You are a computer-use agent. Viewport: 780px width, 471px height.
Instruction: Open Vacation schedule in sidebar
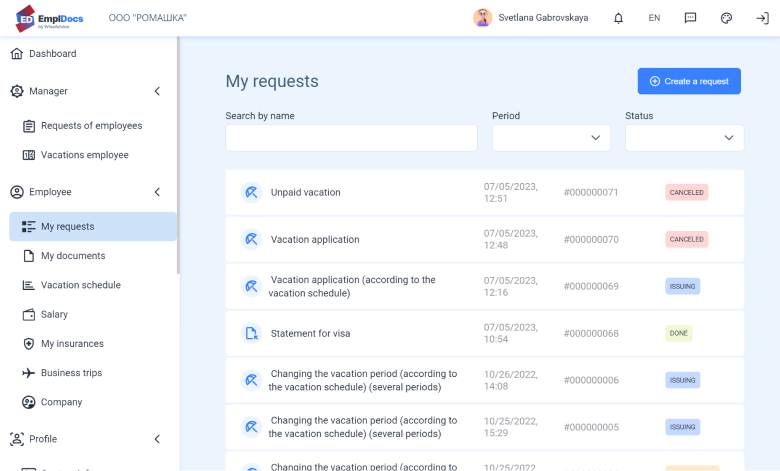tap(80, 285)
